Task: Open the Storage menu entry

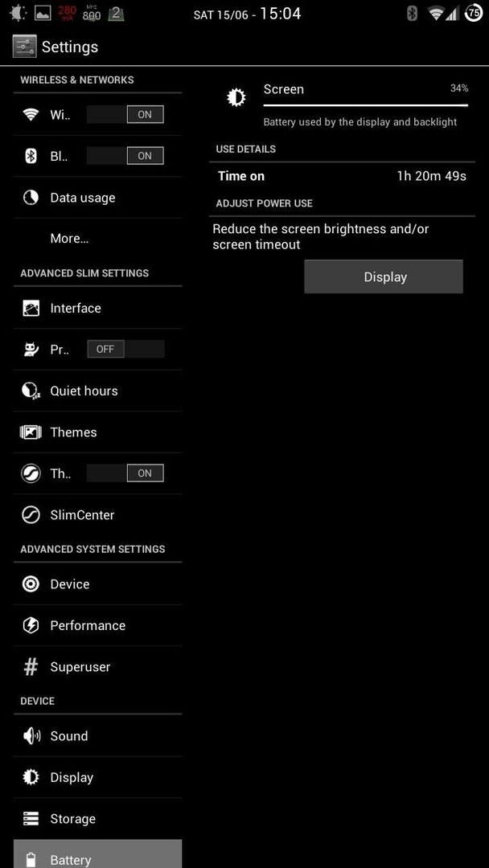Action: (97, 819)
